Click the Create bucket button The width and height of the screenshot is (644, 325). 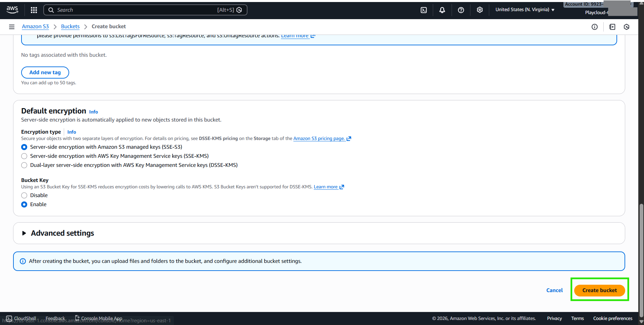click(x=599, y=290)
